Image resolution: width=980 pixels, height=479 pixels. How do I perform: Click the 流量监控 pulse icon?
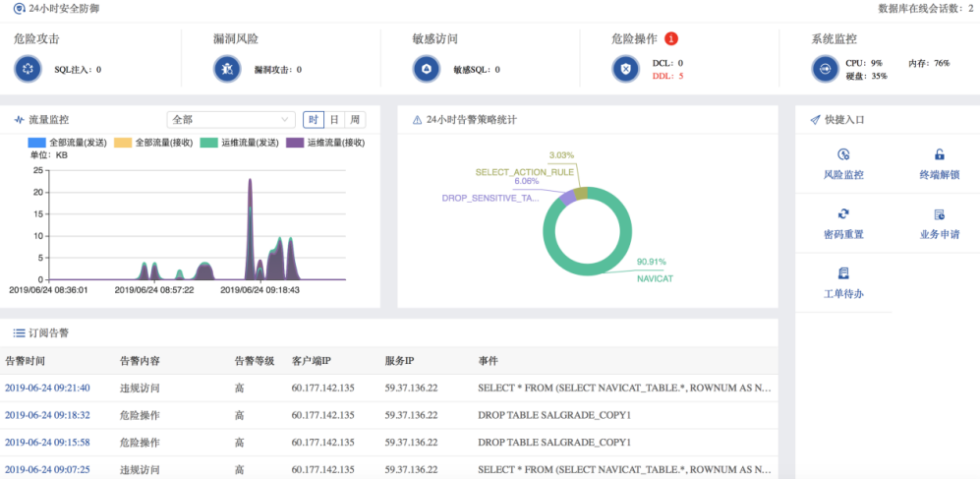pos(20,119)
